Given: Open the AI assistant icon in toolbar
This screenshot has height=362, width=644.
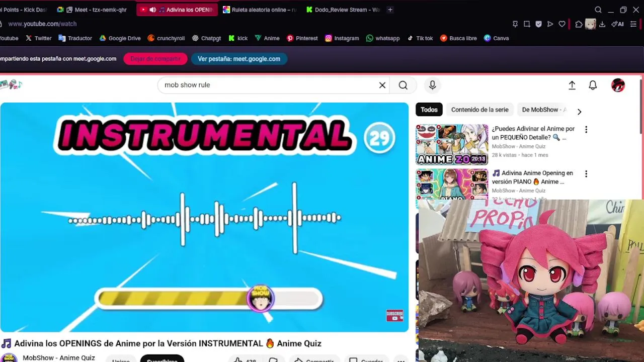Looking at the screenshot, I should coord(617,24).
